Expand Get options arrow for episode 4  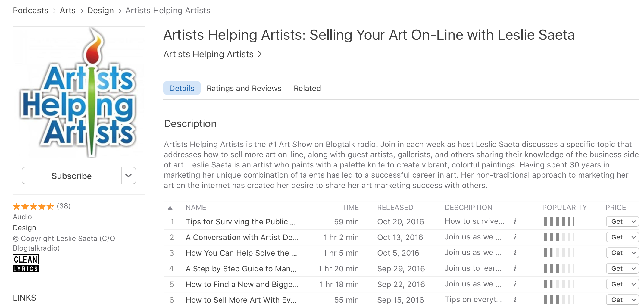[x=633, y=269]
